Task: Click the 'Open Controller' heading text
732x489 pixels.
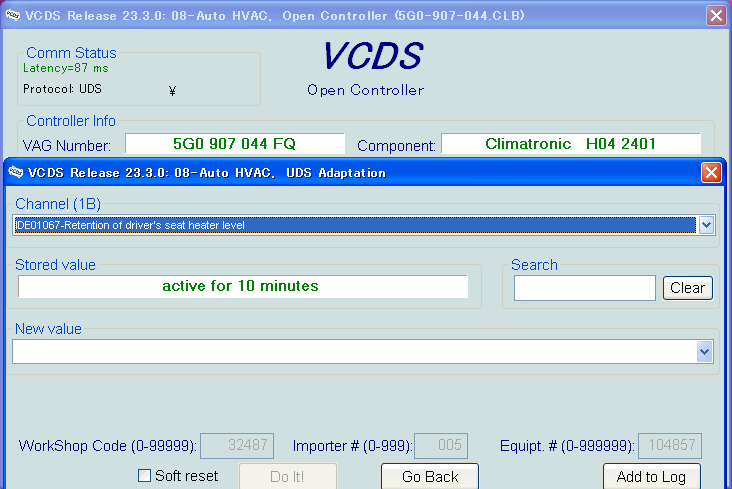Action: pos(366,90)
